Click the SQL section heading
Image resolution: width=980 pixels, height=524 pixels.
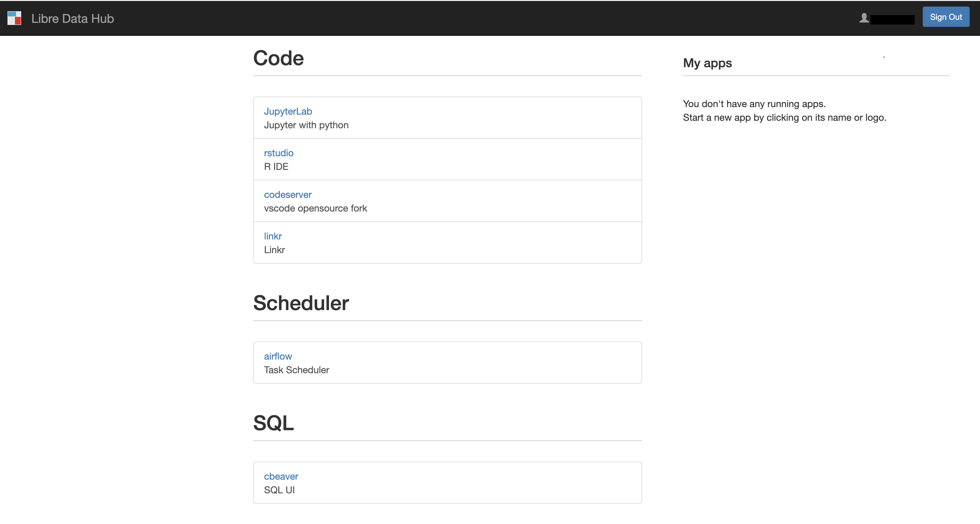click(x=273, y=423)
